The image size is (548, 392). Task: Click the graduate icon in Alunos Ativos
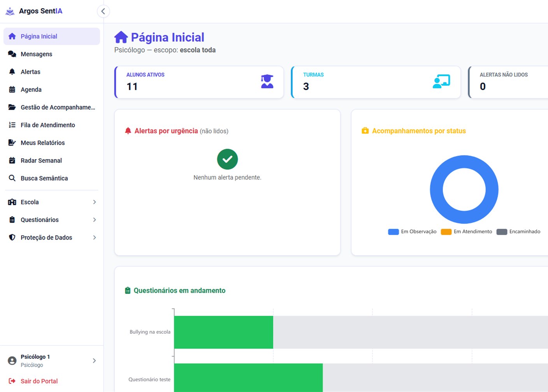click(x=267, y=81)
